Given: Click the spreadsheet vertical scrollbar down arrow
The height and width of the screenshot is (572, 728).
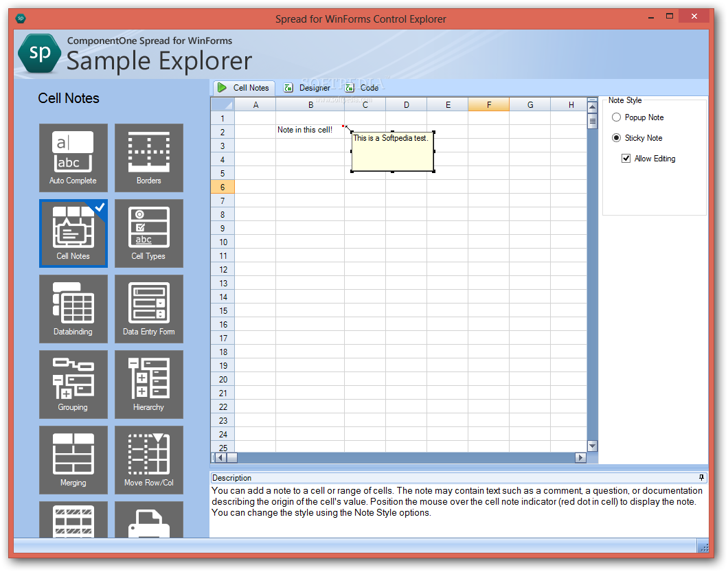Looking at the screenshot, I should tap(592, 446).
